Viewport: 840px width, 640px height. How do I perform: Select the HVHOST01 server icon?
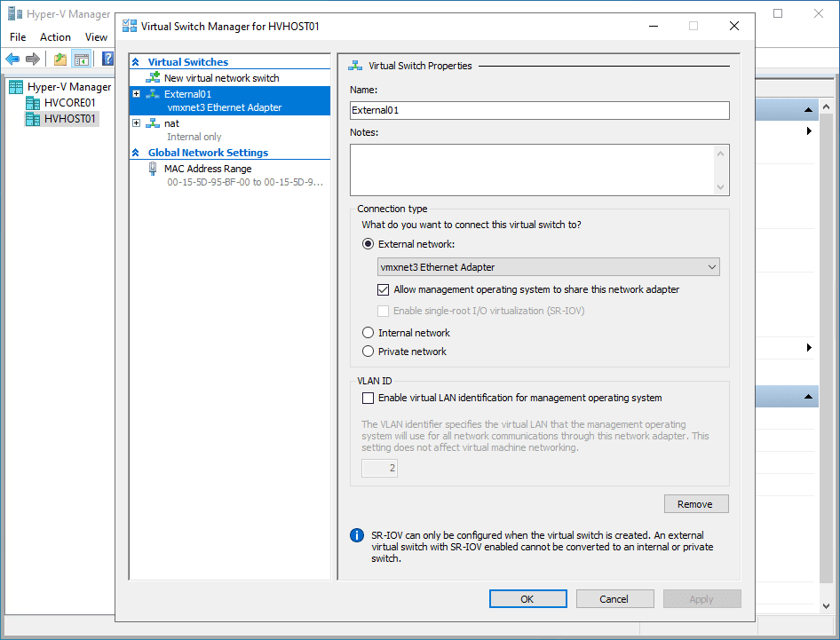33,119
